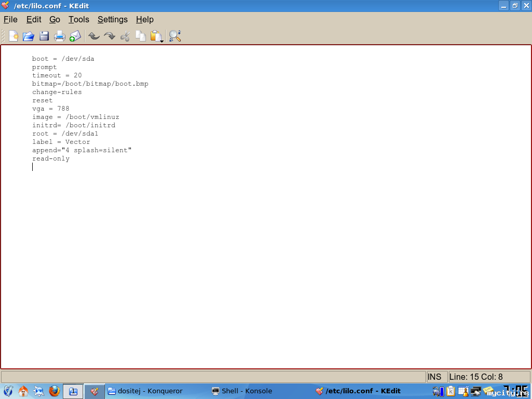Mail the document via the envelope icon
Screen dimensions: 532x399
tap(75, 36)
